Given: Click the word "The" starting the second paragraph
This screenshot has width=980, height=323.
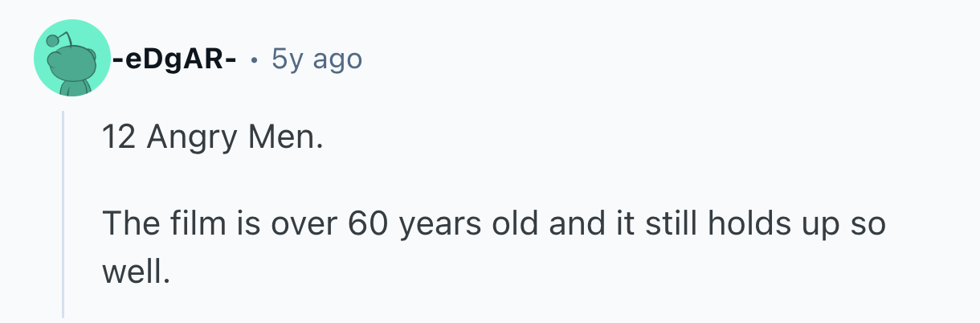Looking at the screenshot, I should (x=129, y=224).
